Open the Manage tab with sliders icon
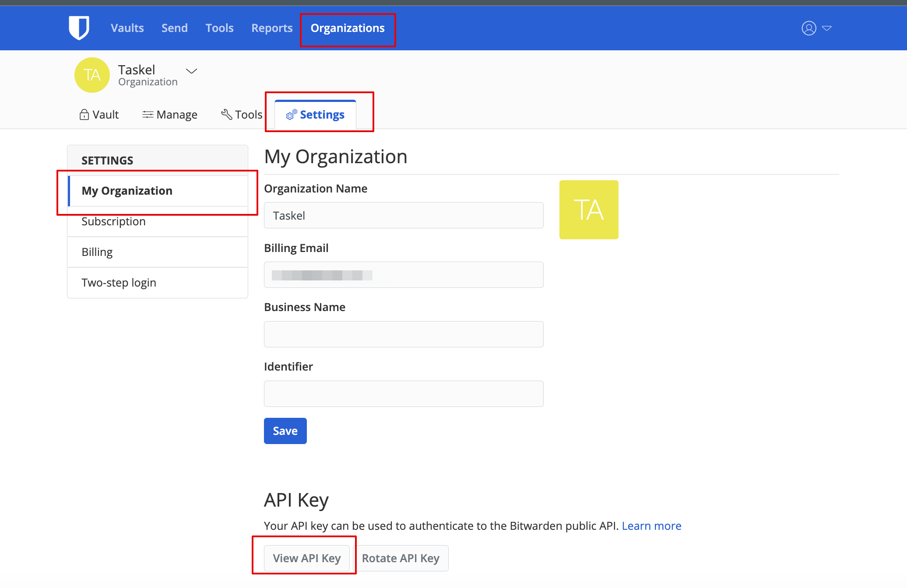This screenshot has width=907, height=588. pos(170,115)
